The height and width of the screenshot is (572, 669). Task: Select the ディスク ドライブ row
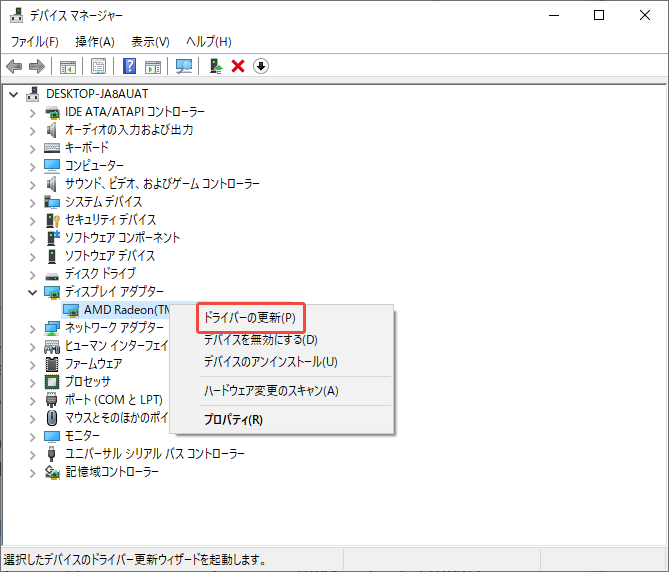pos(100,274)
